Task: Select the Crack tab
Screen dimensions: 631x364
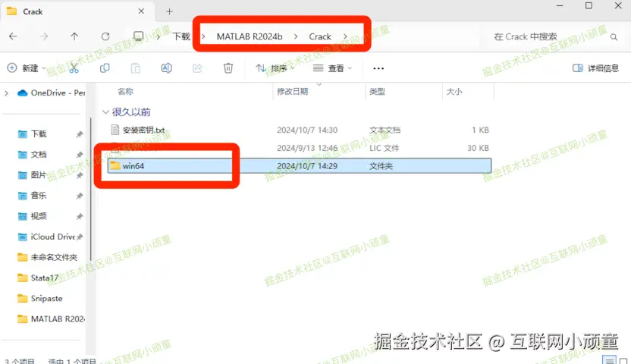Action: 77,11
